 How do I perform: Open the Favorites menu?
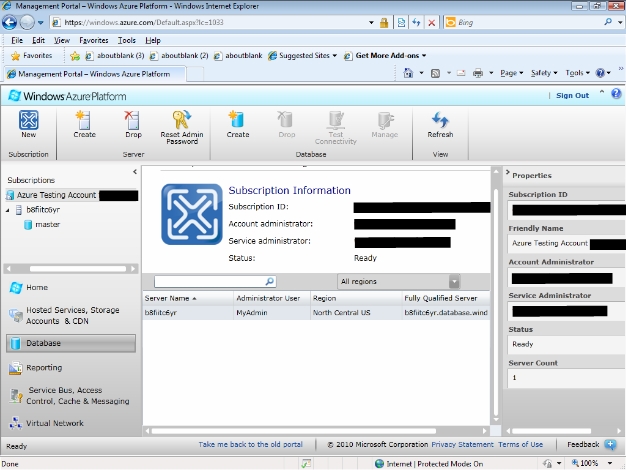click(x=93, y=40)
